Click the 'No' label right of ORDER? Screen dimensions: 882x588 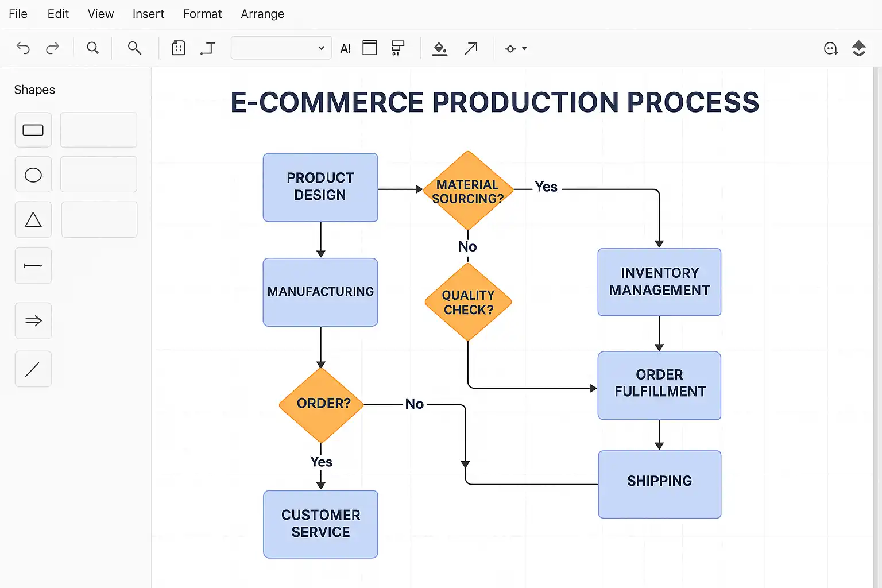tap(415, 404)
